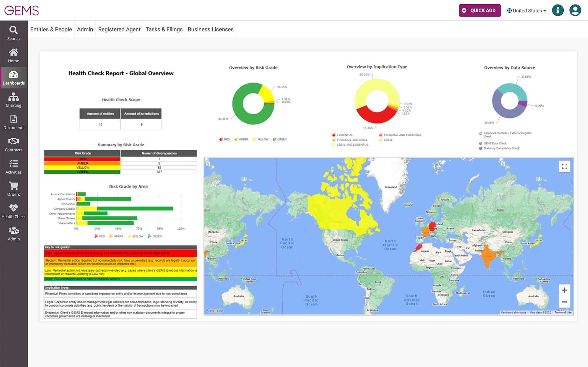This screenshot has width=588, height=367.
Task: Toggle EVIDENTIAL legend in Implication Type chart
Action: point(342,135)
